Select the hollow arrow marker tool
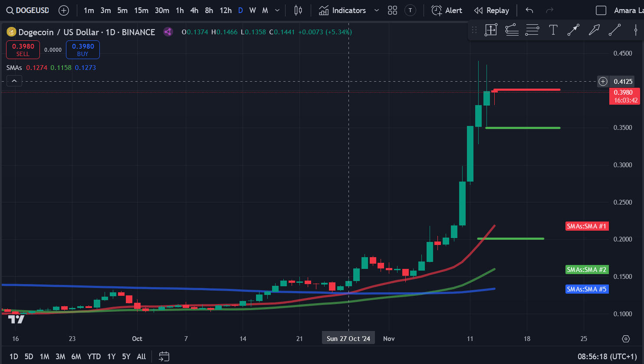 coord(594,30)
